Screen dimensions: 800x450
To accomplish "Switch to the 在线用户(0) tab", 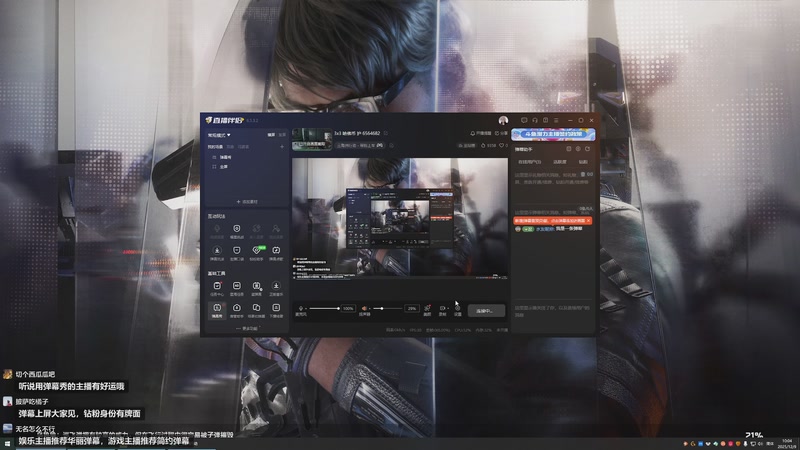I will [x=530, y=162].
